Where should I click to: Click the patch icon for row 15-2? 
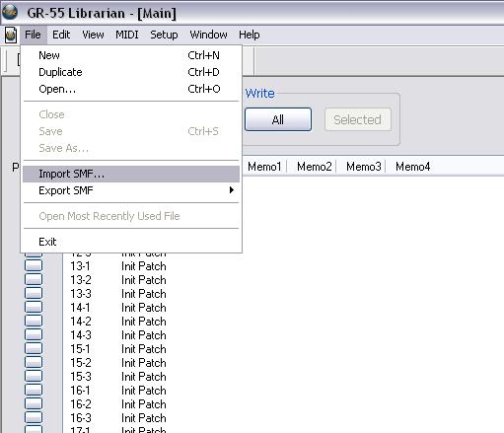point(34,362)
